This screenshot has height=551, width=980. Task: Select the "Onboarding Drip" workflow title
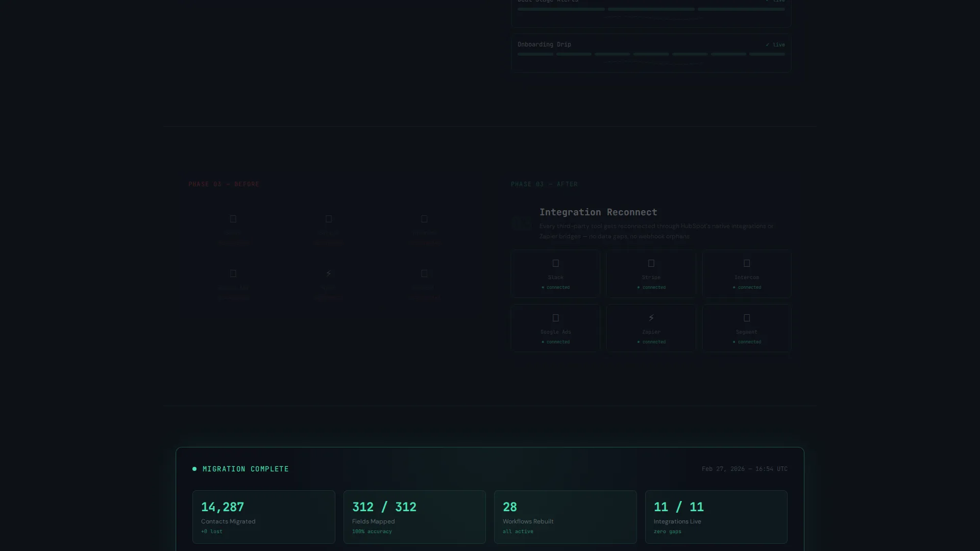pyautogui.click(x=544, y=44)
